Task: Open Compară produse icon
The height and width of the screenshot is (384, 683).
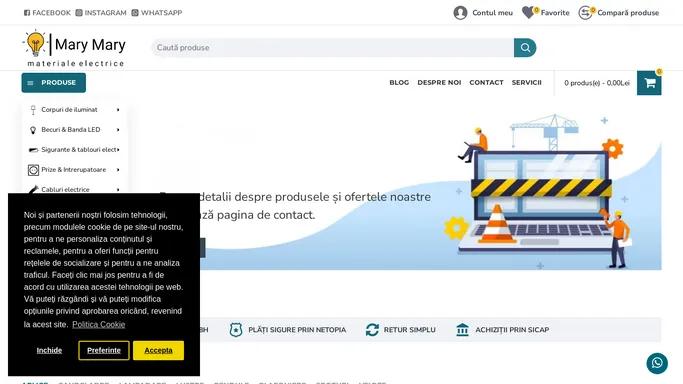Action: [x=585, y=13]
